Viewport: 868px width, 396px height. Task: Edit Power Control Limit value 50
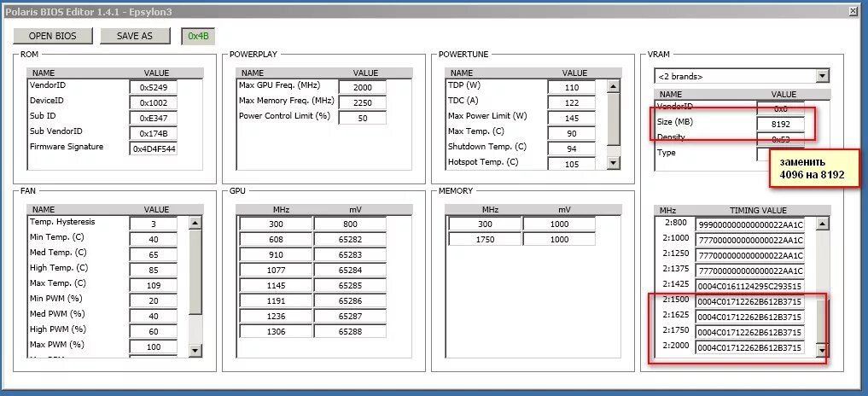coord(363,119)
